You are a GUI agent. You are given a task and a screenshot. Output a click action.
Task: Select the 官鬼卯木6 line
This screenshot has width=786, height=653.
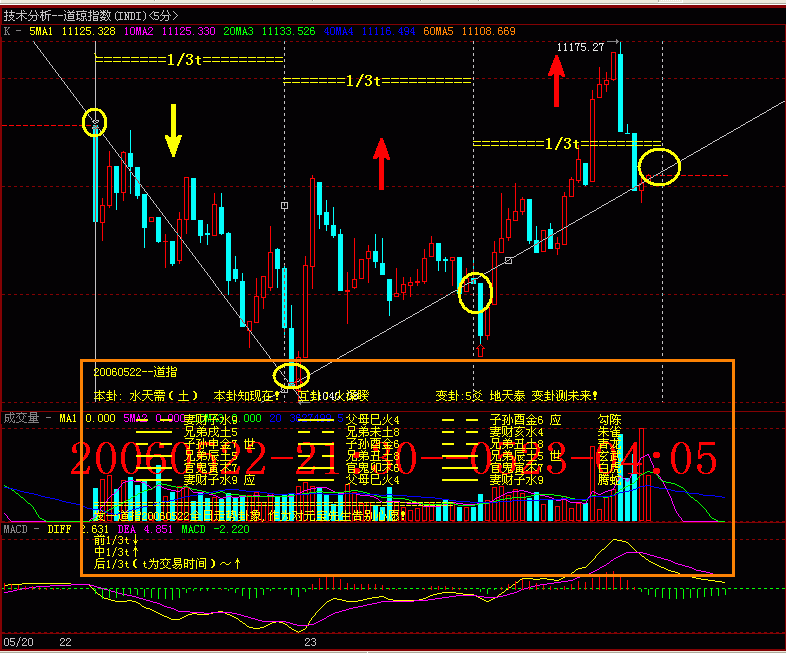[372, 468]
